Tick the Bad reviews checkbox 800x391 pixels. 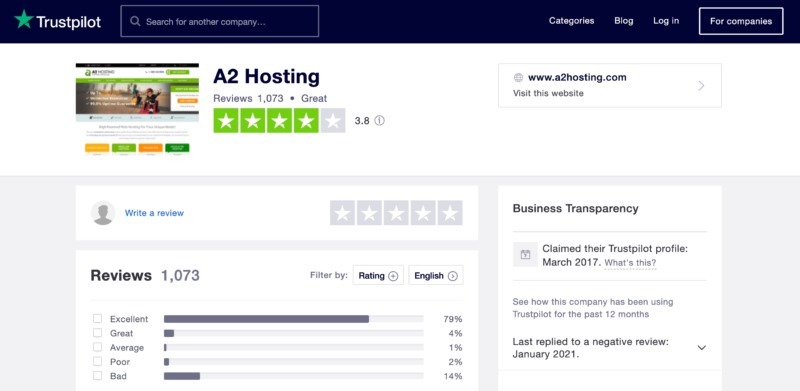97,376
